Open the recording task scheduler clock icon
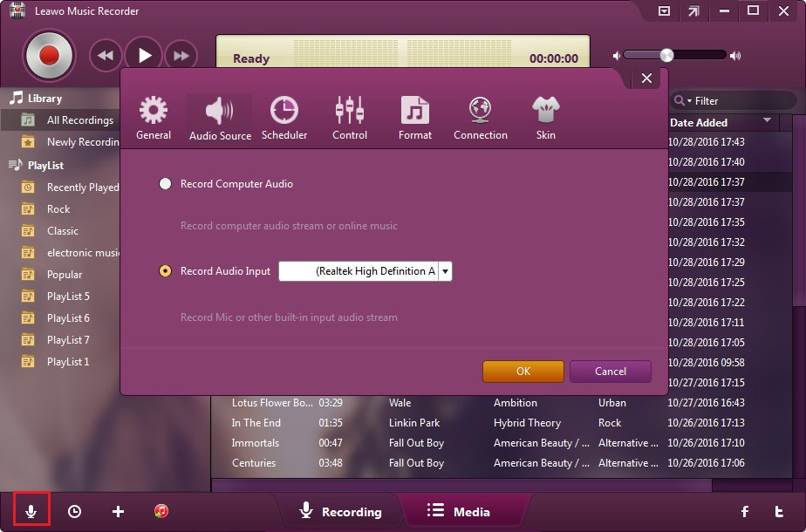 [74, 511]
